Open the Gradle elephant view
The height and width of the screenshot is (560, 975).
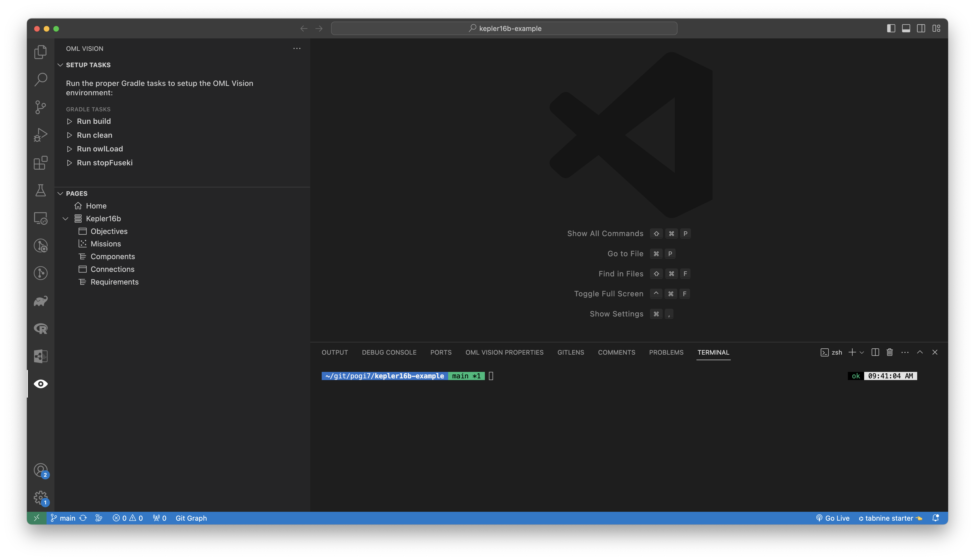tap(40, 301)
